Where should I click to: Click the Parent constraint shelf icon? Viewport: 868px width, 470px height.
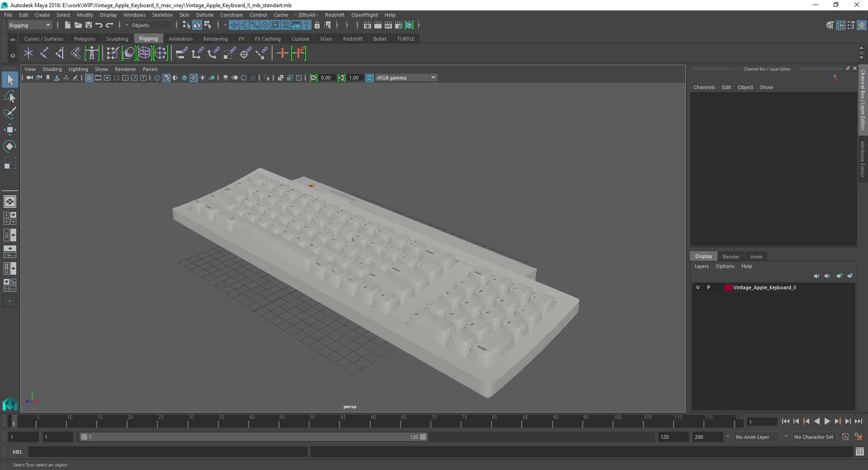tap(182, 53)
